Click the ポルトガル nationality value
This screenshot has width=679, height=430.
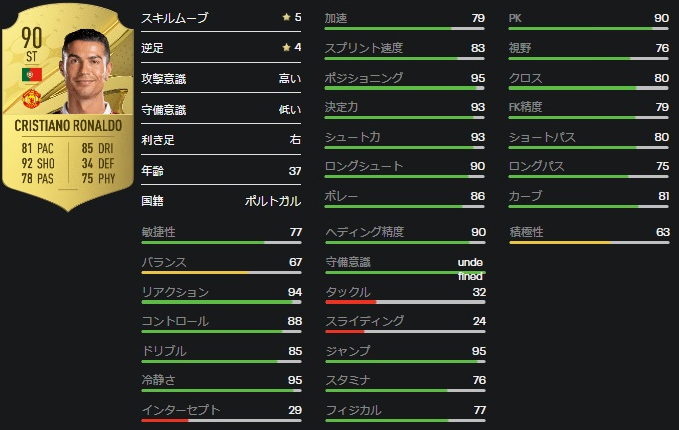273,200
